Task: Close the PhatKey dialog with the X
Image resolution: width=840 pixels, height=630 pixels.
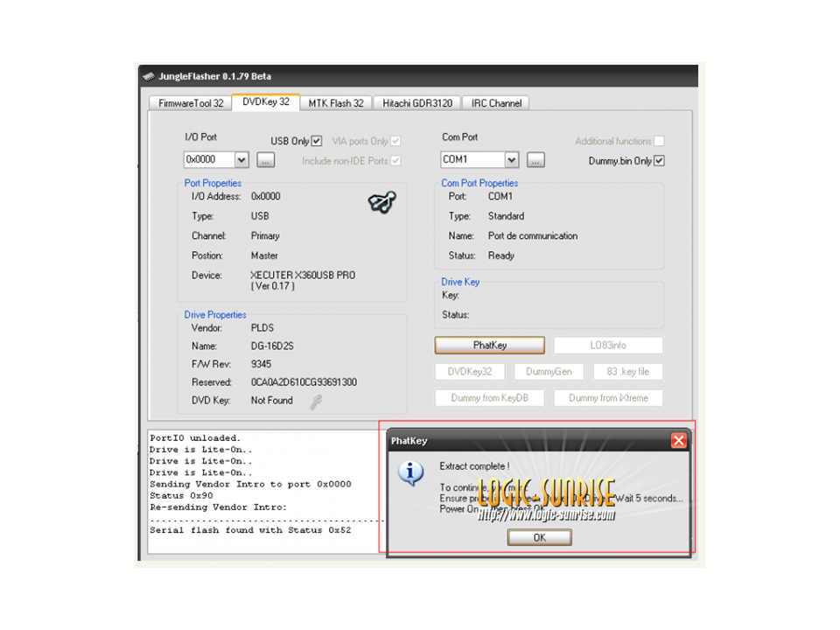Action: point(679,440)
